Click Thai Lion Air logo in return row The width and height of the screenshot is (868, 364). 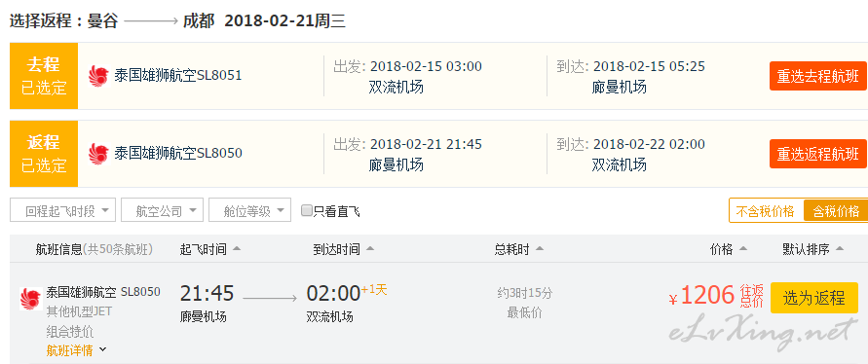(98, 153)
